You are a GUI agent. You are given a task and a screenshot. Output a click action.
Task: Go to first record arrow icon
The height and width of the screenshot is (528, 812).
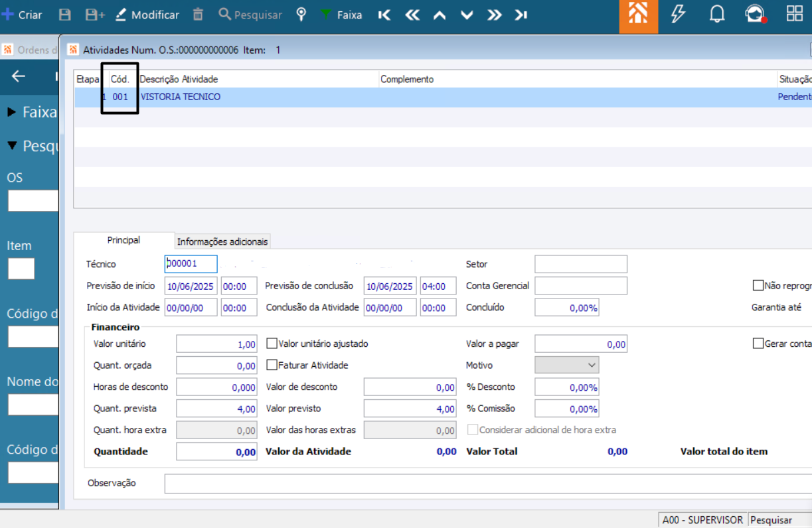(384, 15)
